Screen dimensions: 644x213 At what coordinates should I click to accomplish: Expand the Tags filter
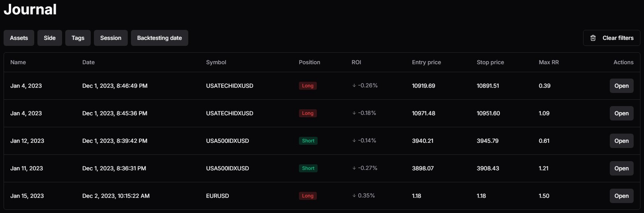(78, 38)
